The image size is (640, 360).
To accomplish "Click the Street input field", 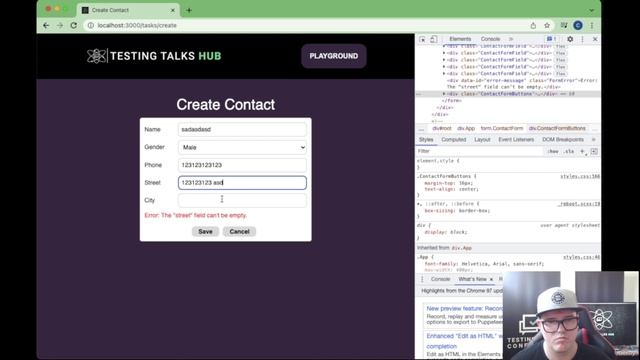I will click(x=242, y=182).
